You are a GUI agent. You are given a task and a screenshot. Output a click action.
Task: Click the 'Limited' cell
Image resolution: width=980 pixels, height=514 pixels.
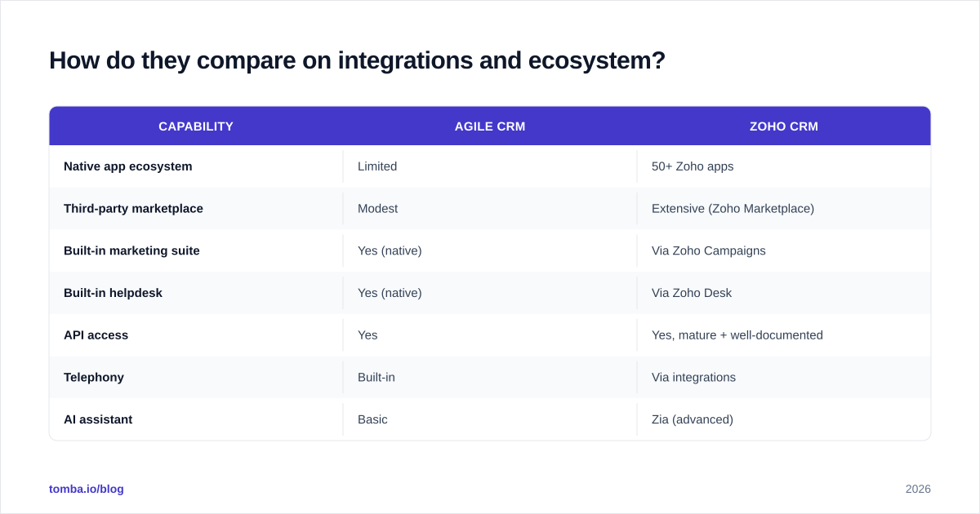(x=377, y=166)
